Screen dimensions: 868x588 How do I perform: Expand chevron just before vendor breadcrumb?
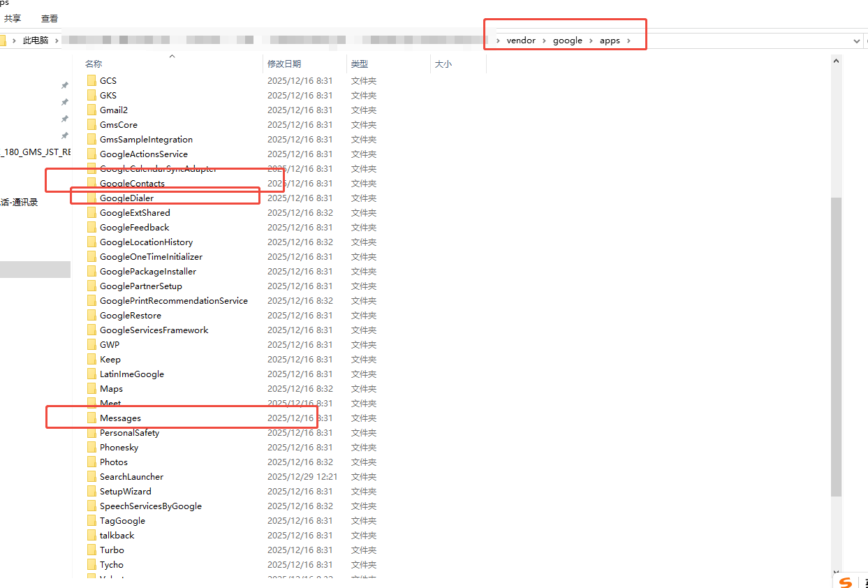[x=498, y=41]
